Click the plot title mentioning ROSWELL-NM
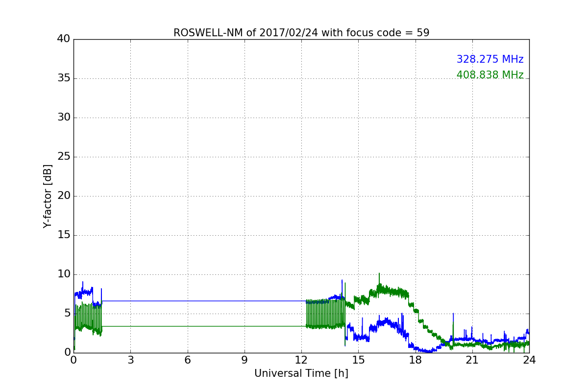Viewport: 588px width, 392px height. click(x=301, y=33)
